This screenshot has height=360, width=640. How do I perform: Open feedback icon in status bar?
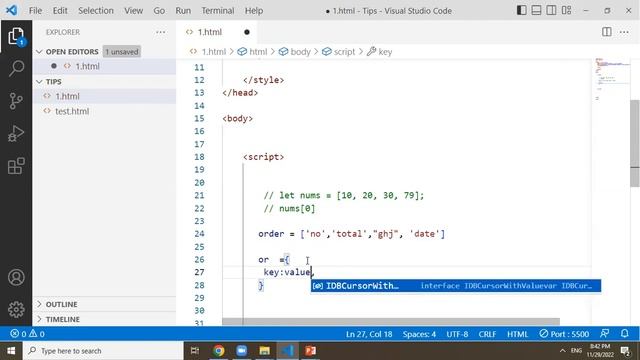coord(605,334)
